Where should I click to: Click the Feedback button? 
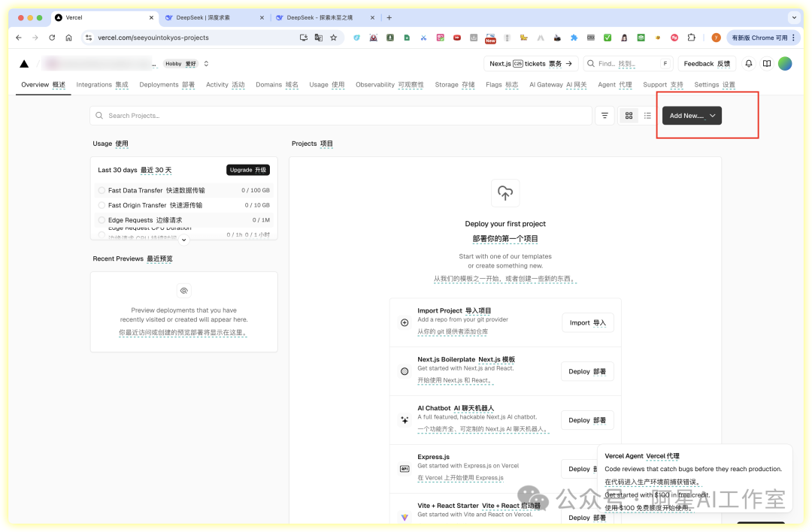point(707,64)
